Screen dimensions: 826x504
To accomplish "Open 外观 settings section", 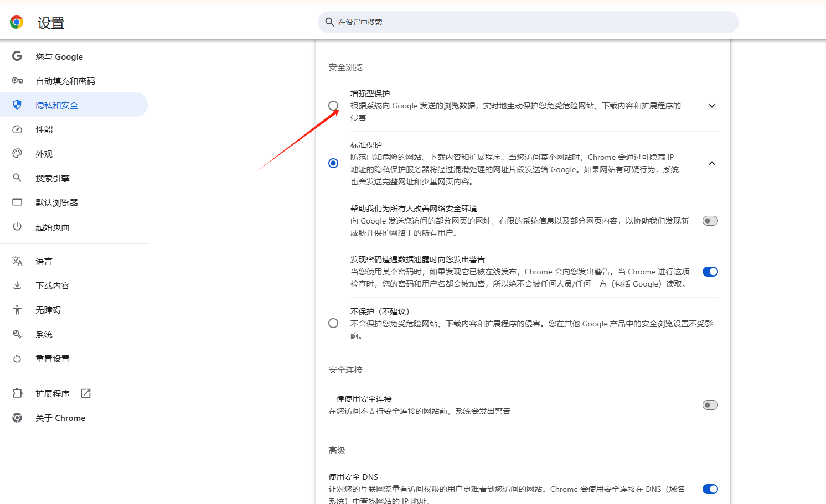I will tap(74, 154).
